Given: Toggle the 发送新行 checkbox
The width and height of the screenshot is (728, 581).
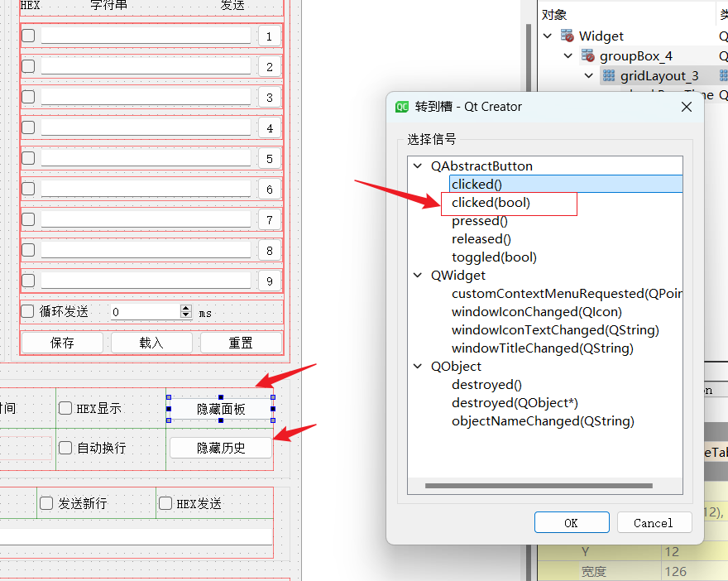Looking at the screenshot, I should tap(46, 503).
